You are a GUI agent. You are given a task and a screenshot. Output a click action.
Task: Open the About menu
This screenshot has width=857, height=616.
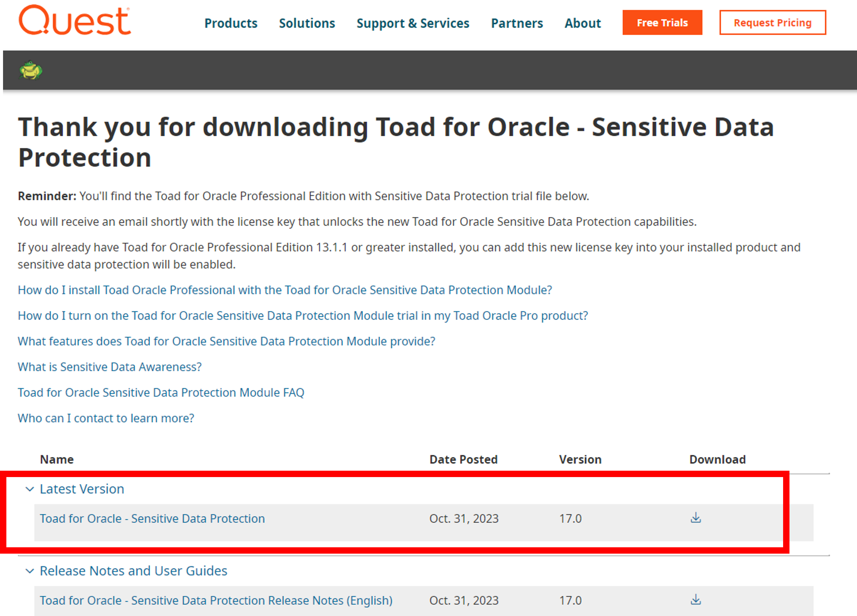582,23
